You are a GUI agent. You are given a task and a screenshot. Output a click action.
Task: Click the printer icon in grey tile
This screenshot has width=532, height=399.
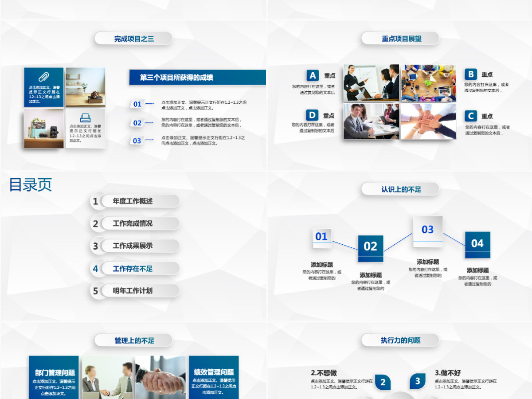(x=85, y=117)
